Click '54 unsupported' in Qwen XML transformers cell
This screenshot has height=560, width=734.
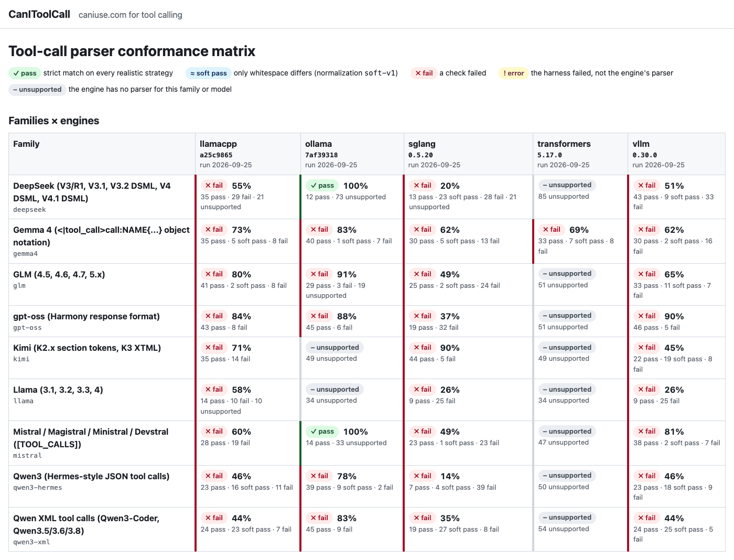pyautogui.click(x=564, y=529)
